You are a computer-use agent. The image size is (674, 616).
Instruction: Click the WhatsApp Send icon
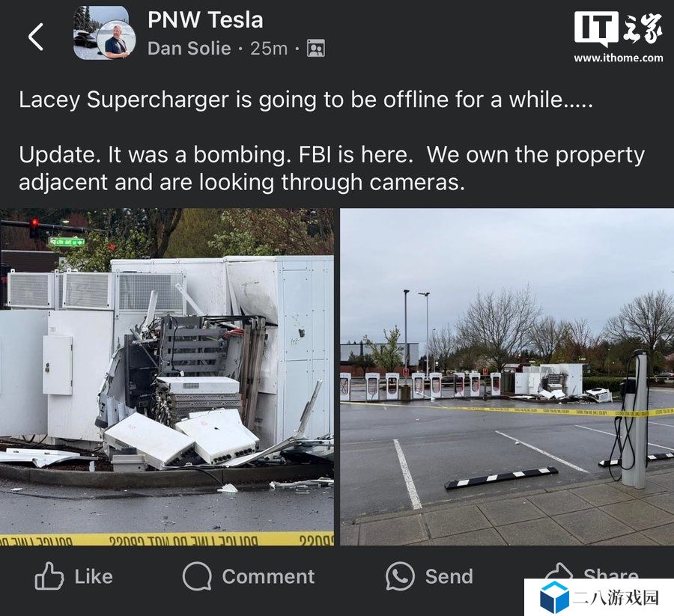(400, 576)
